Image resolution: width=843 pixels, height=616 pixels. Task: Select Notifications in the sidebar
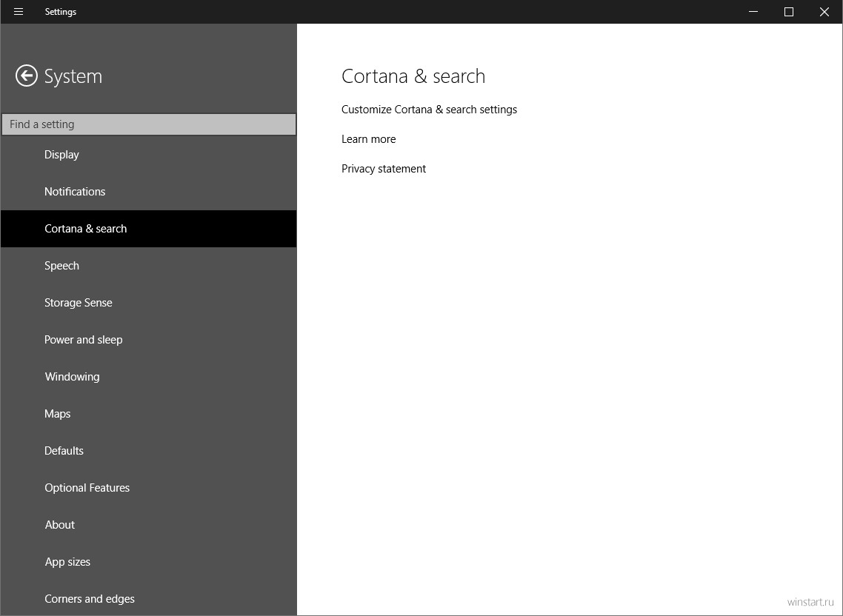click(x=148, y=192)
